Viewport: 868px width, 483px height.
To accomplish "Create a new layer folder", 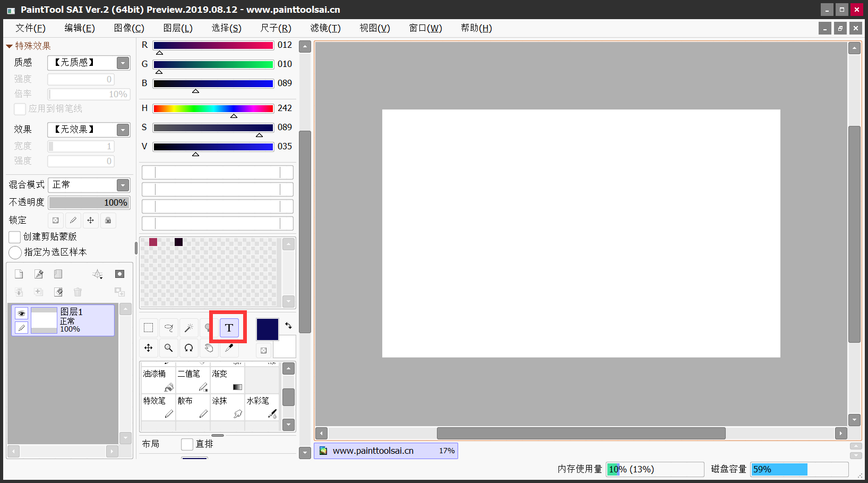I will click(58, 274).
